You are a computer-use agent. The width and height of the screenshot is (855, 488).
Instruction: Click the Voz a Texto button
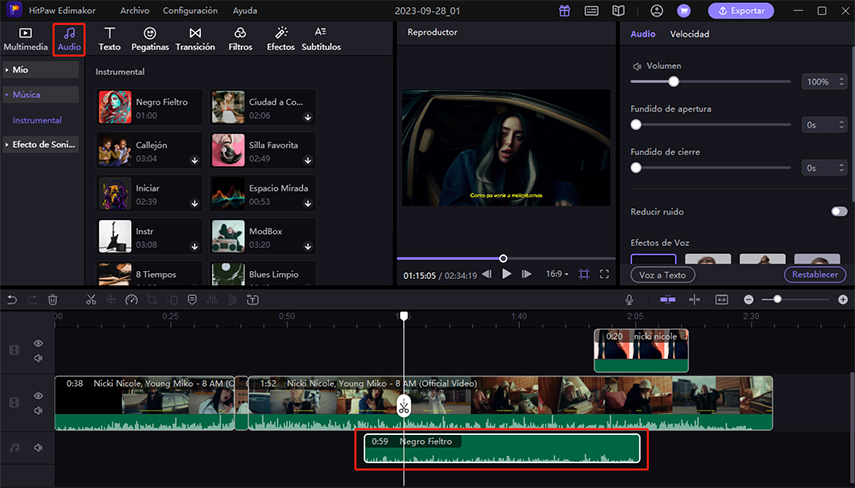[663, 275]
